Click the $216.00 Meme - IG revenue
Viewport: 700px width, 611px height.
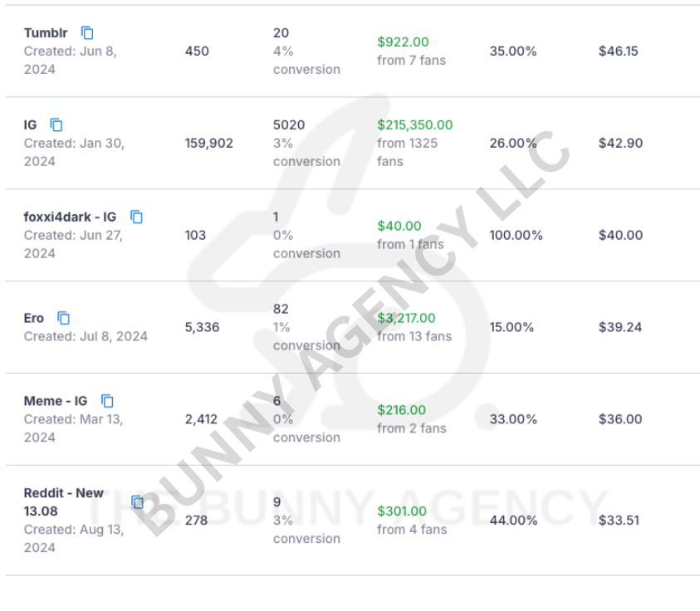click(x=401, y=410)
